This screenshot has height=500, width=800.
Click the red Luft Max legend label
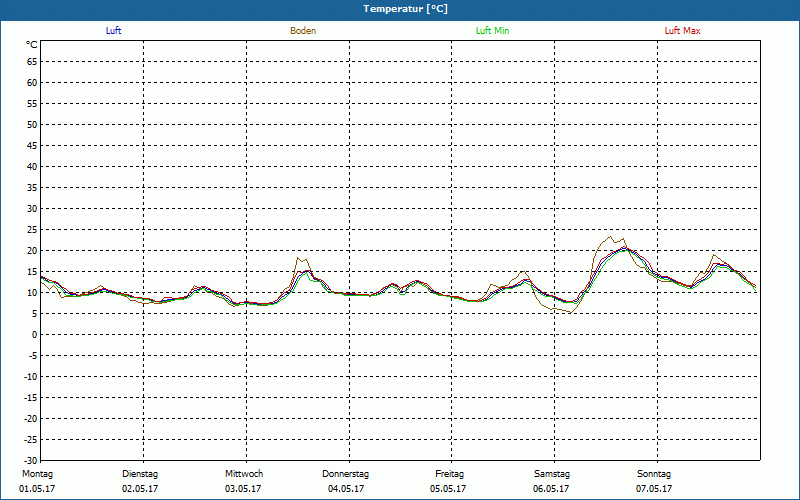(x=682, y=31)
